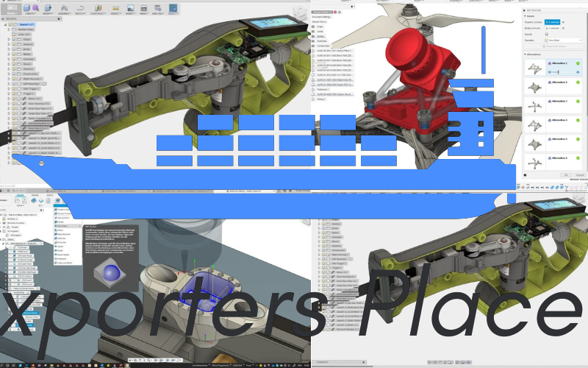Collapse the root component in upper saw browser
This screenshot has width=588, height=368.
click(5, 24)
